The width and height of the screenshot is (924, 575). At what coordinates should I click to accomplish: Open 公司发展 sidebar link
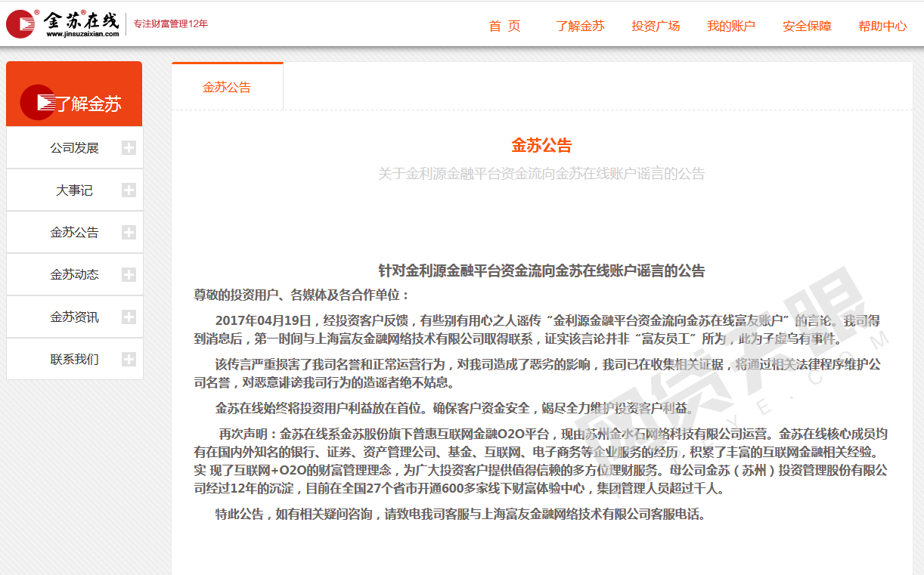[75, 148]
